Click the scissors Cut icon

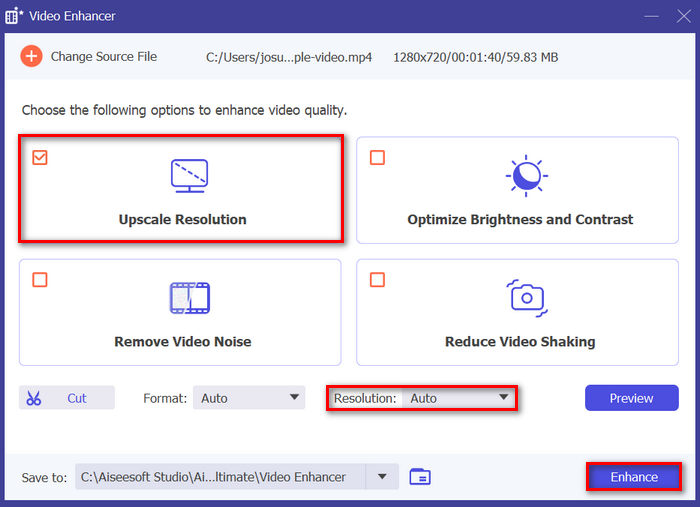click(x=33, y=398)
